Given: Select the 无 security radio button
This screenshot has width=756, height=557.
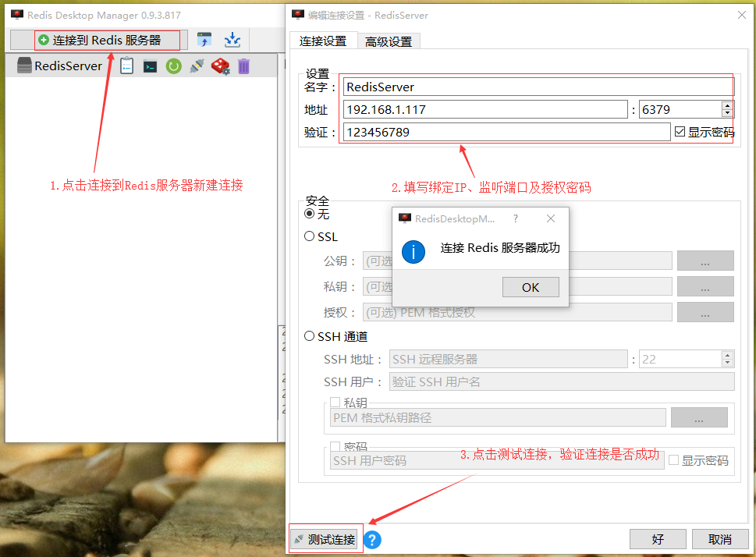Looking at the screenshot, I should point(310,214).
